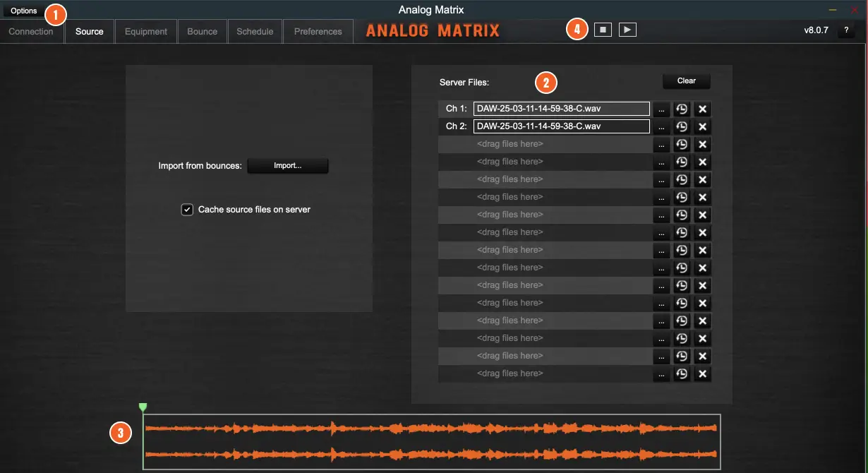Open help with the question mark button
The image size is (868, 473).
click(x=846, y=30)
